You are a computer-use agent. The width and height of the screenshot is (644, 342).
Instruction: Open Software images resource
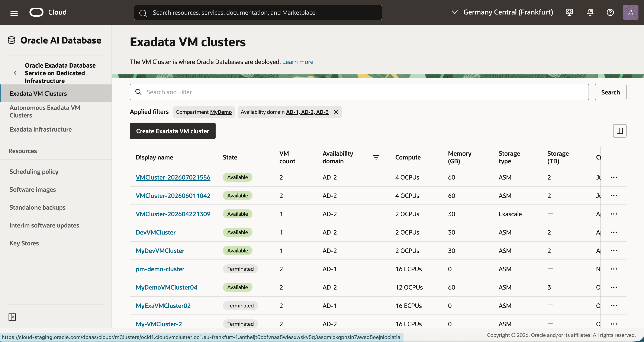pos(32,190)
